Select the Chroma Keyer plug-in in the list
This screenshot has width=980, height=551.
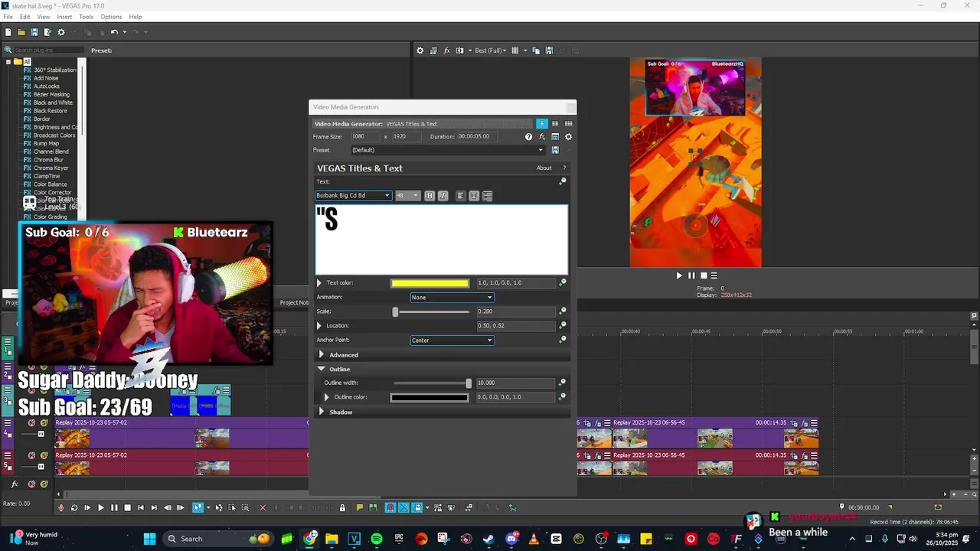(51, 168)
